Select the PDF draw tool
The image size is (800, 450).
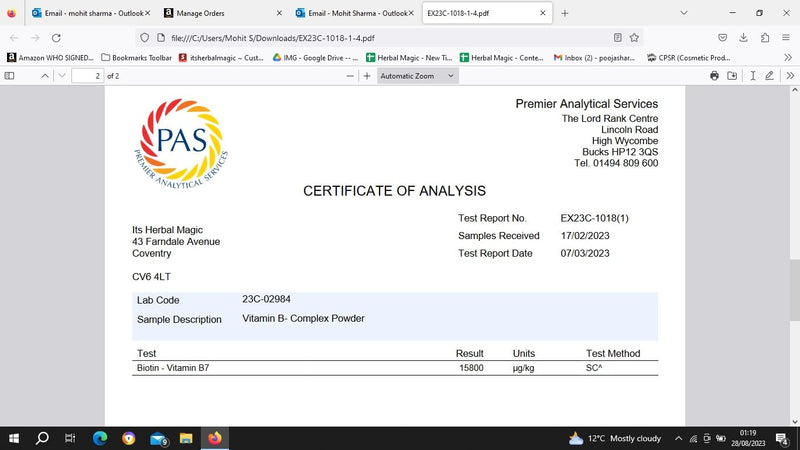pyautogui.click(x=769, y=76)
